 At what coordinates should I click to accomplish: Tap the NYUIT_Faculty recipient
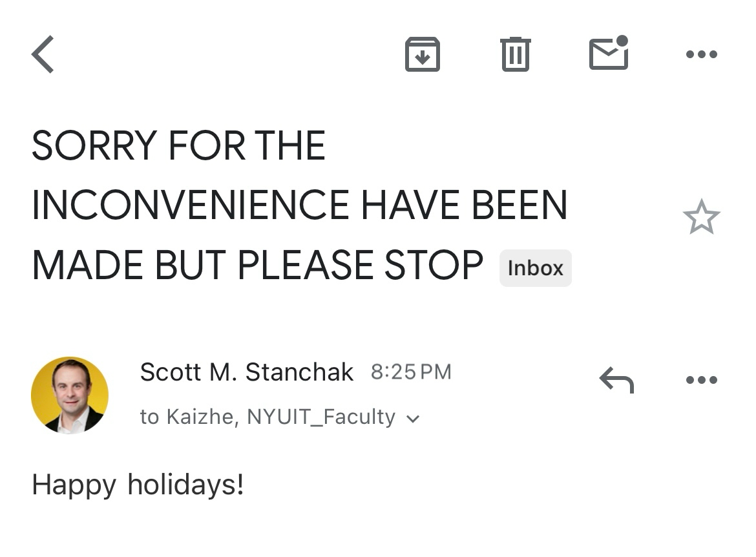(320, 417)
